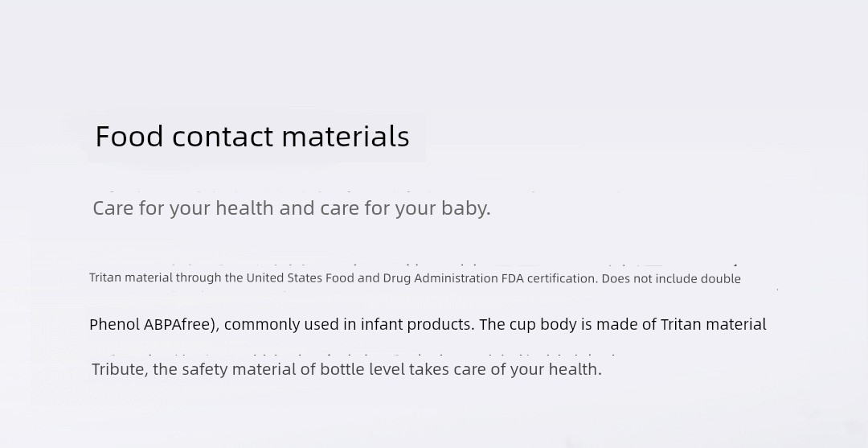Click the word 'contact' in the heading
Viewport: 868px width, 448px height.
[x=223, y=136]
